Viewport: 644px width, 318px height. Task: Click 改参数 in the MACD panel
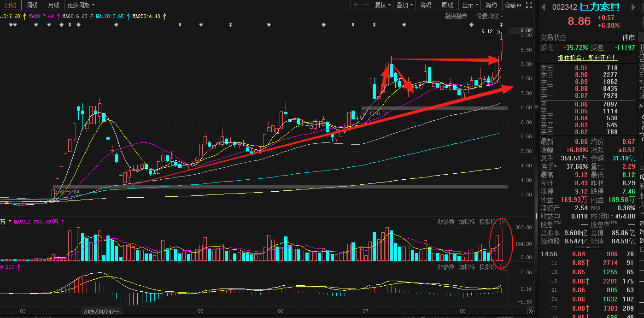(446, 267)
